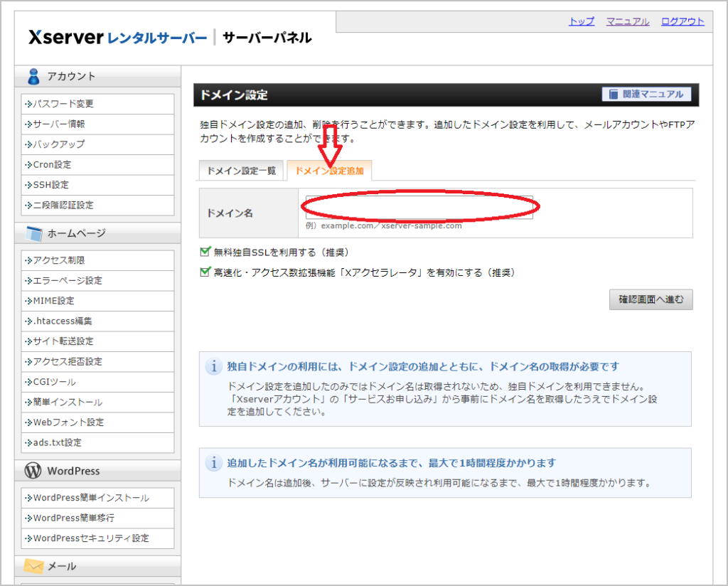Screen dimensions: 728x586
Task: Toggle the 無料独自SSLを利用する checkbox
Action: (205, 252)
